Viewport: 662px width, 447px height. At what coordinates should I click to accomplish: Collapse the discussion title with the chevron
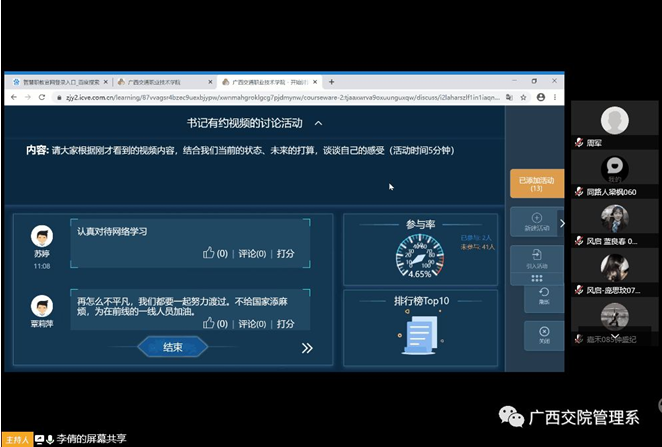(x=318, y=123)
